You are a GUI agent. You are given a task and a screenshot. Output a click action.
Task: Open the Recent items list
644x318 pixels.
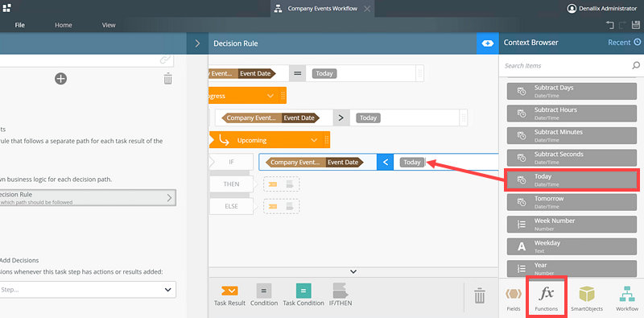click(624, 43)
